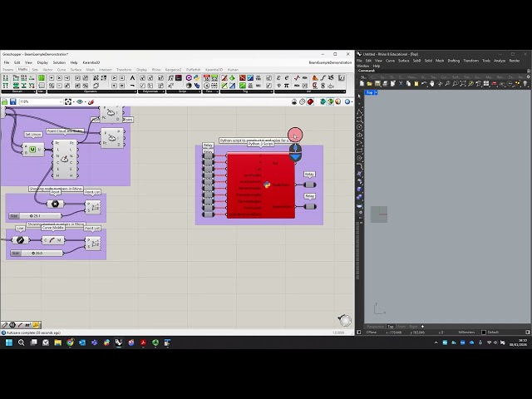The width and height of the screenshot is (532, 399).
Task: Click the Point parameter with the error icon
Action: click(x=55, y=204)
